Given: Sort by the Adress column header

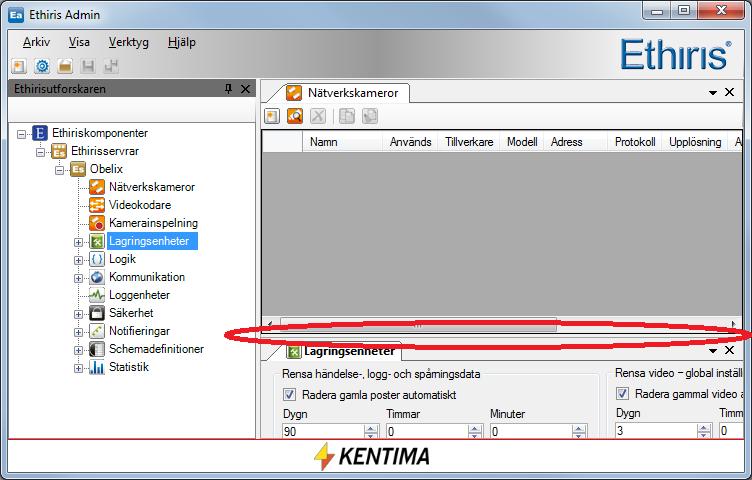Looking at the screenshot, I should (576, 142).
